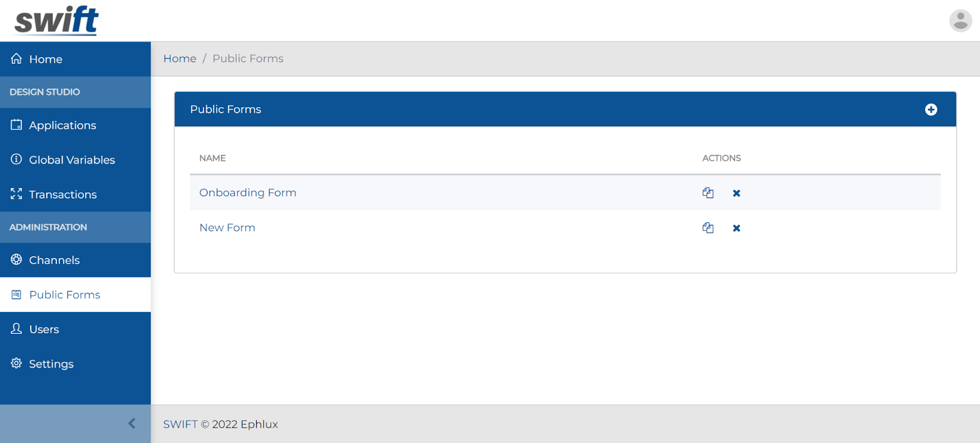
Task: Copy the Onboarding Form using its copy icon
Action: [x=707, y=193]
